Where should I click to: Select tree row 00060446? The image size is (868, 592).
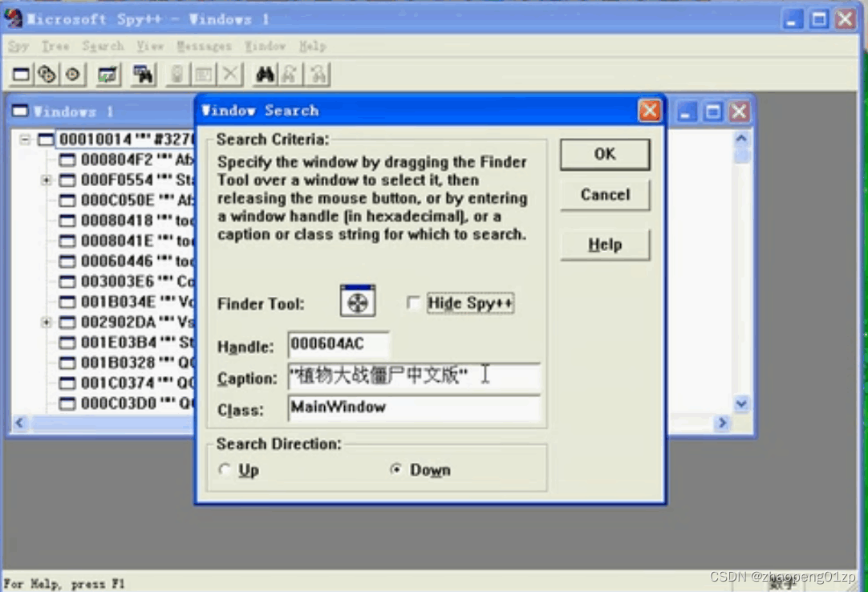click(136, 261)
